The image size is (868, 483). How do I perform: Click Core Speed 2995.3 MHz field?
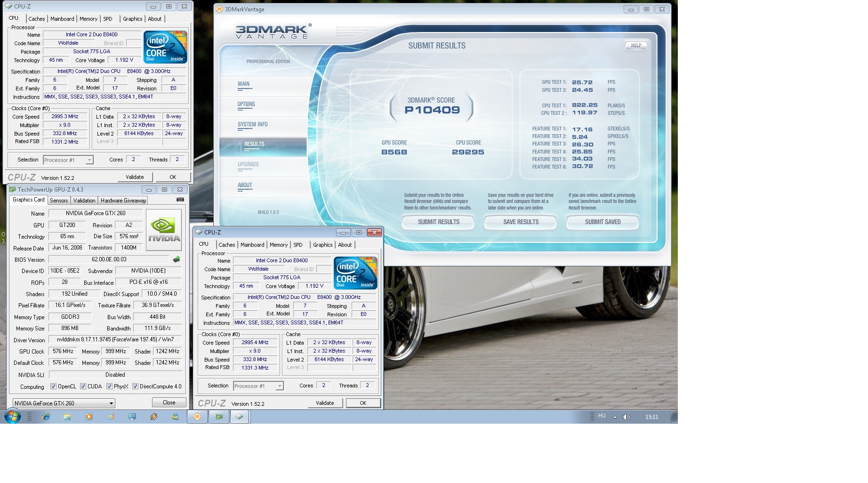(x=65, y=117)
